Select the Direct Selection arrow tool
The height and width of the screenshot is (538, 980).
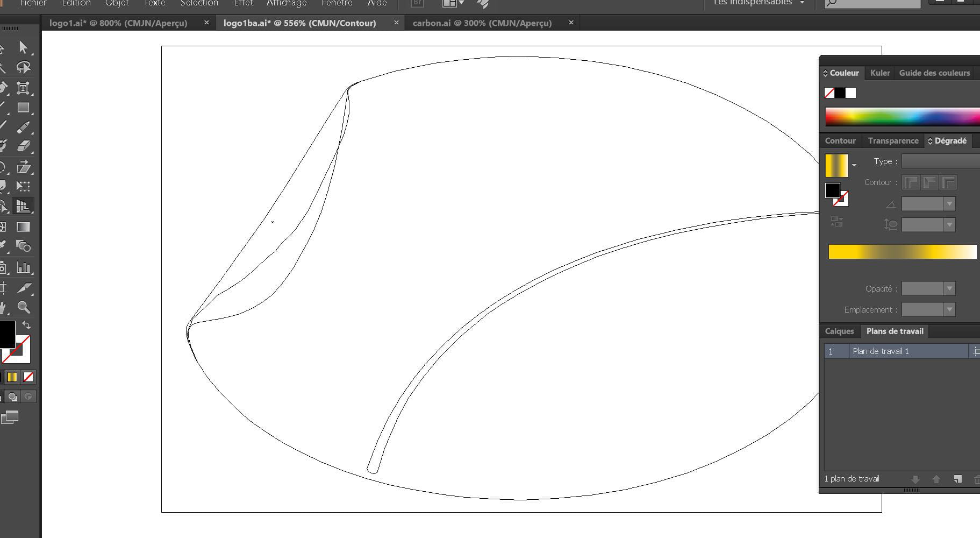(23, 47)
